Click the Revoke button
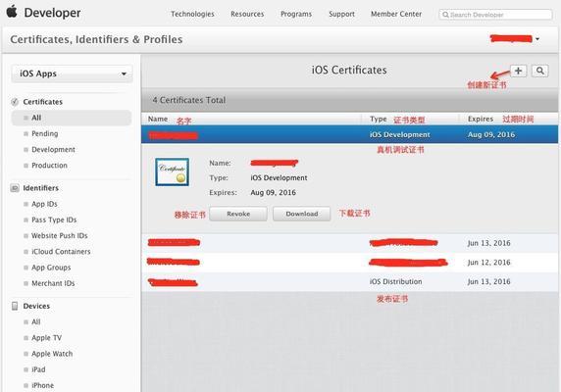This screenshot has height=392, width=561. [x=238, y=214]
